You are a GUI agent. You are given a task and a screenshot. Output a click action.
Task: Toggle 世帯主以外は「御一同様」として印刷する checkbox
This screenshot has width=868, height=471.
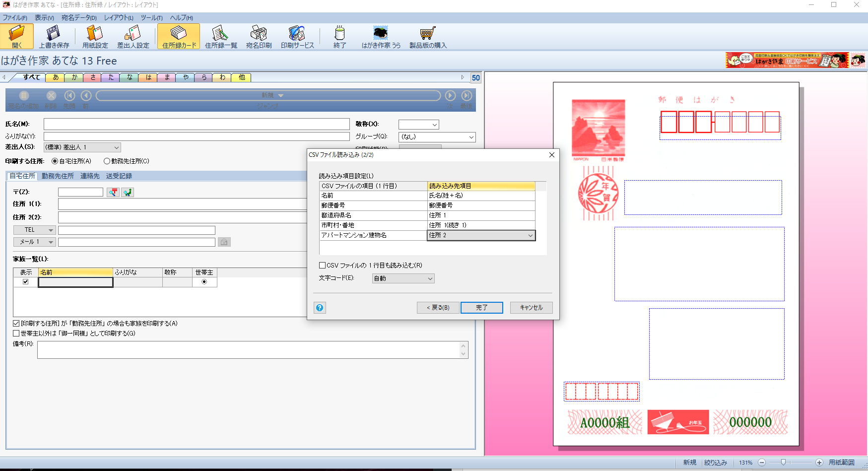(x=16, y=334)
